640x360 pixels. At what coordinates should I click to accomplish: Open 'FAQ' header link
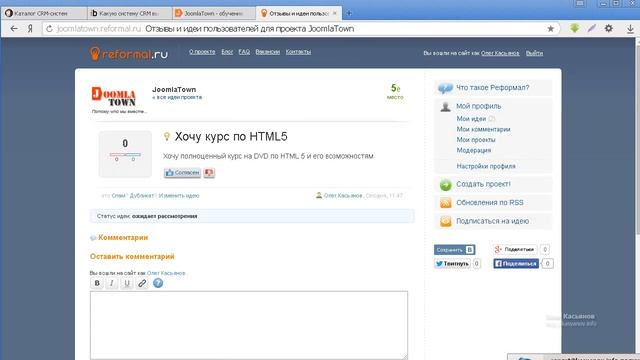(x=244, y=52)
